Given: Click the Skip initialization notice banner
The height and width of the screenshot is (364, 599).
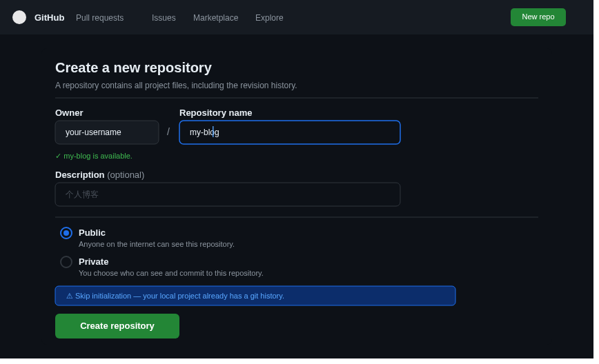Looking at the screenshot, I should [x=255, y=296].
